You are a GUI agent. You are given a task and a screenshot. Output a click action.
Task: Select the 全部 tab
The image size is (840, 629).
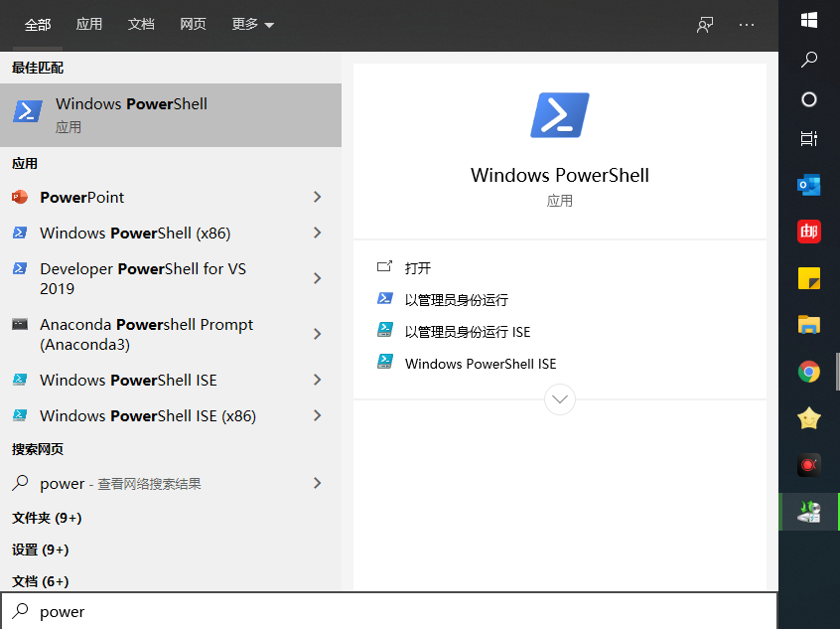pos(38,25)
